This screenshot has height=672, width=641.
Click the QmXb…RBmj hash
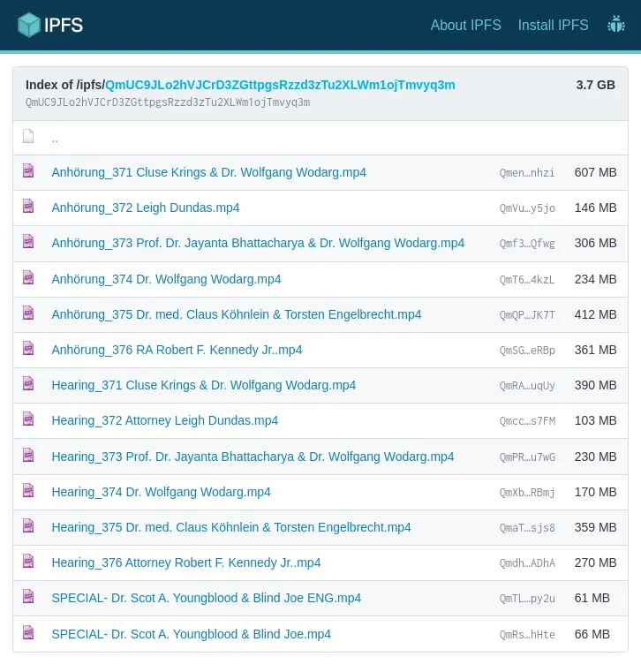pyautogui.click(x=527, y=493)
